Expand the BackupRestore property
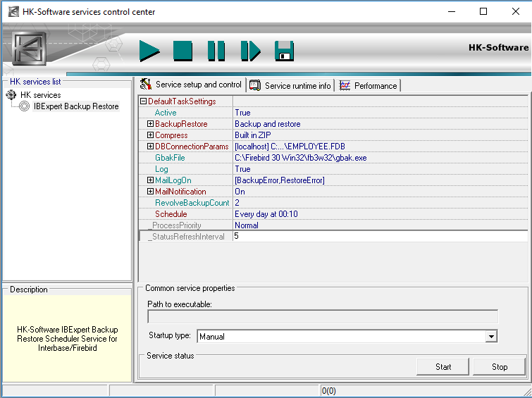 pos(150,124)
